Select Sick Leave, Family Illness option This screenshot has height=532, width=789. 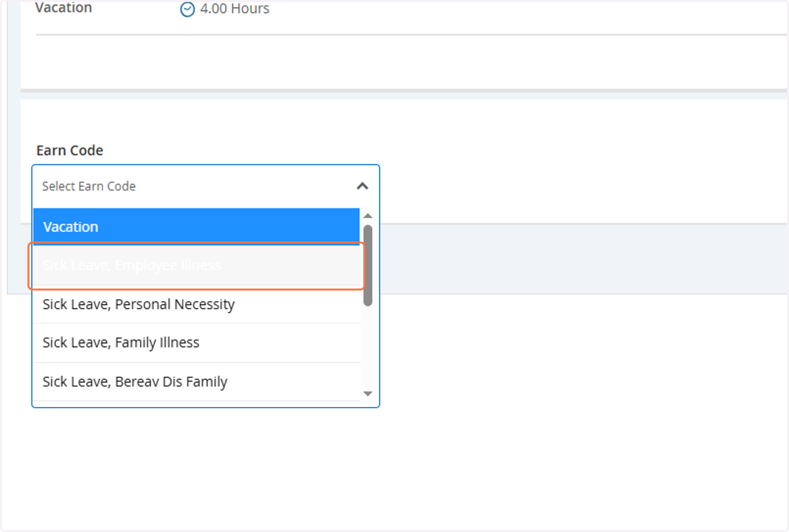(x=197, y=343)
